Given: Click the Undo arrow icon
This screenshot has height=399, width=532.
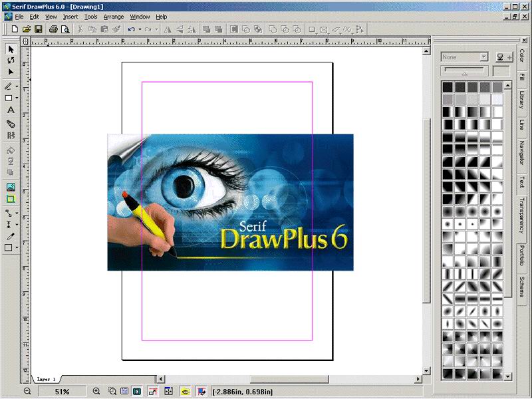Looking at the screenshot, I should (132, 29).
